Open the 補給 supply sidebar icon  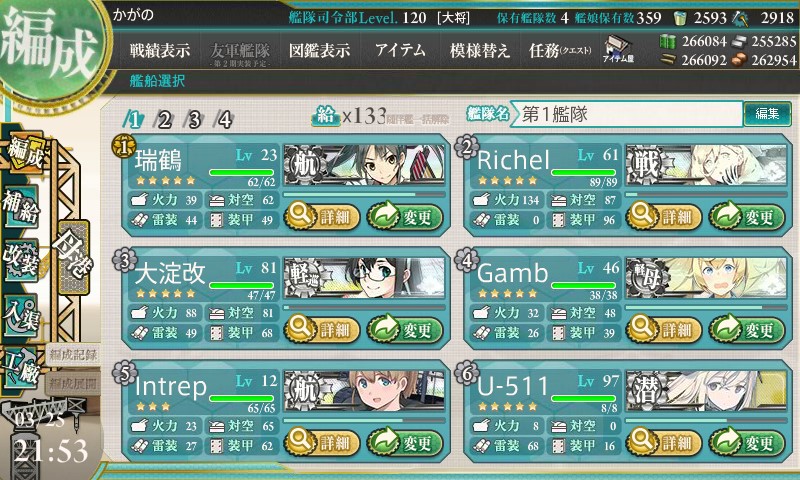click(21, 206)
